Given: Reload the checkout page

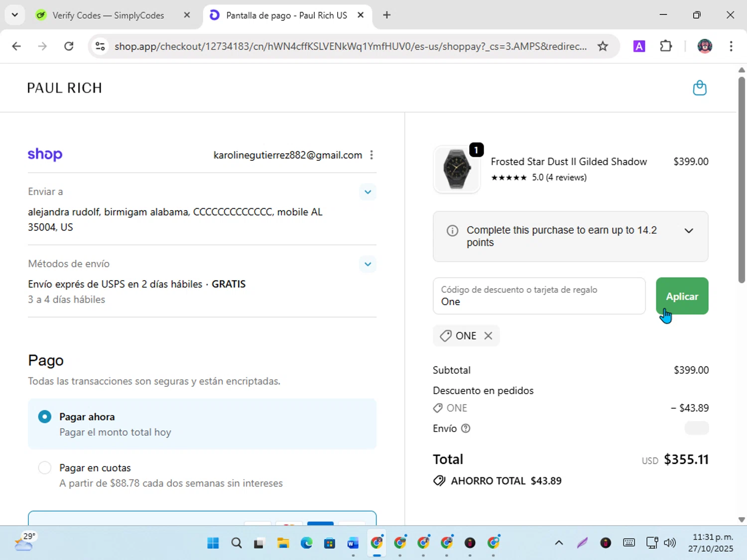Looking at the screenshot, I should point(69,46).
